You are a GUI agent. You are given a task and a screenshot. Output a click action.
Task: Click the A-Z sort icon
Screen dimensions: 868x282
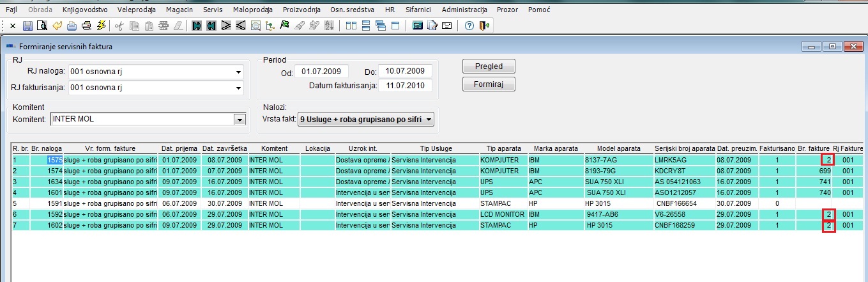329,26
